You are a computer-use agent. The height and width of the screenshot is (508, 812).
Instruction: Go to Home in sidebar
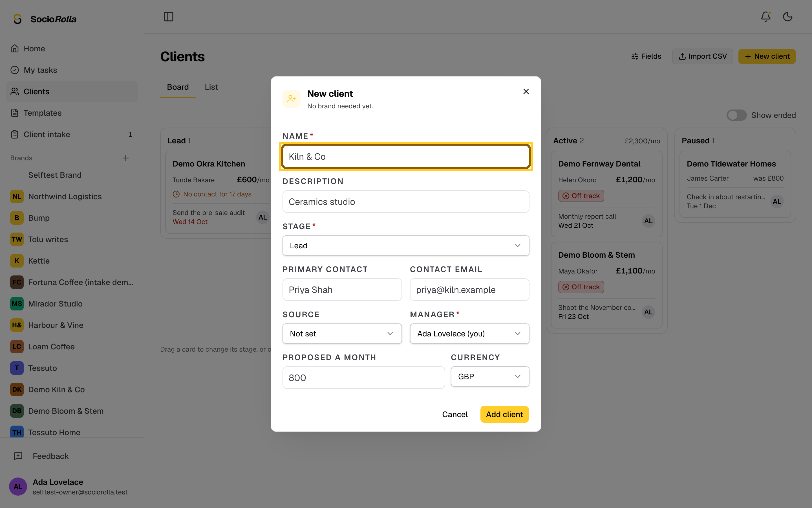pyautogui.click(x=72, y=49)
